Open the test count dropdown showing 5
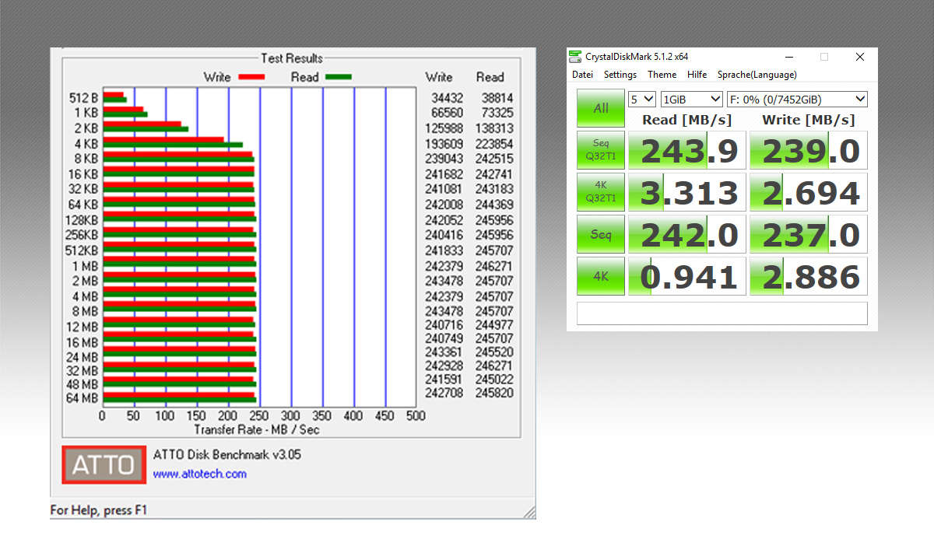This screenshot has width=934, height=560. 642,100
